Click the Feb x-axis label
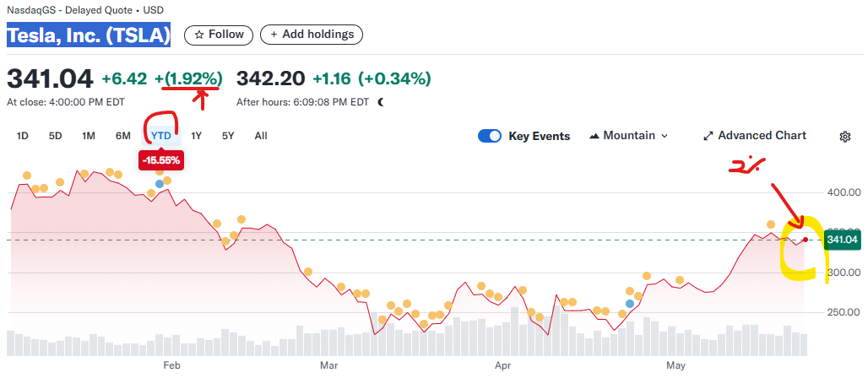The width and height of the screenshot is (868, 378). click(172, 366)
